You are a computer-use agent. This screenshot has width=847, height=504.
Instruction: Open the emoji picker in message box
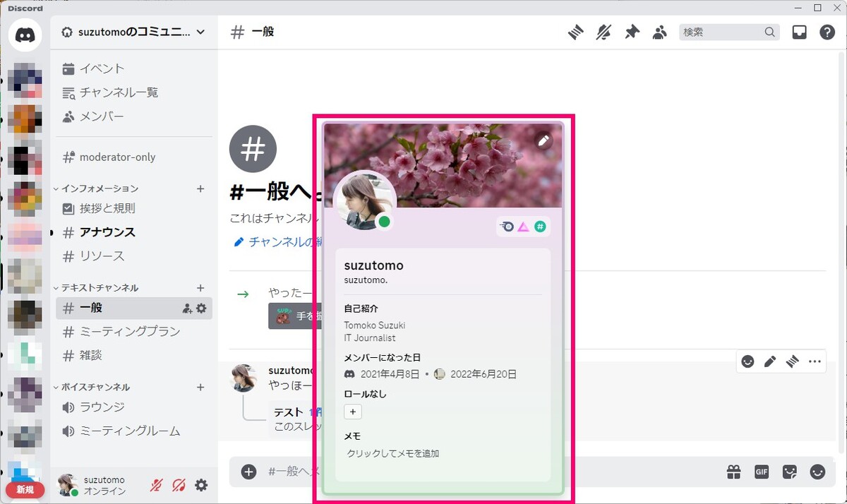817,472
